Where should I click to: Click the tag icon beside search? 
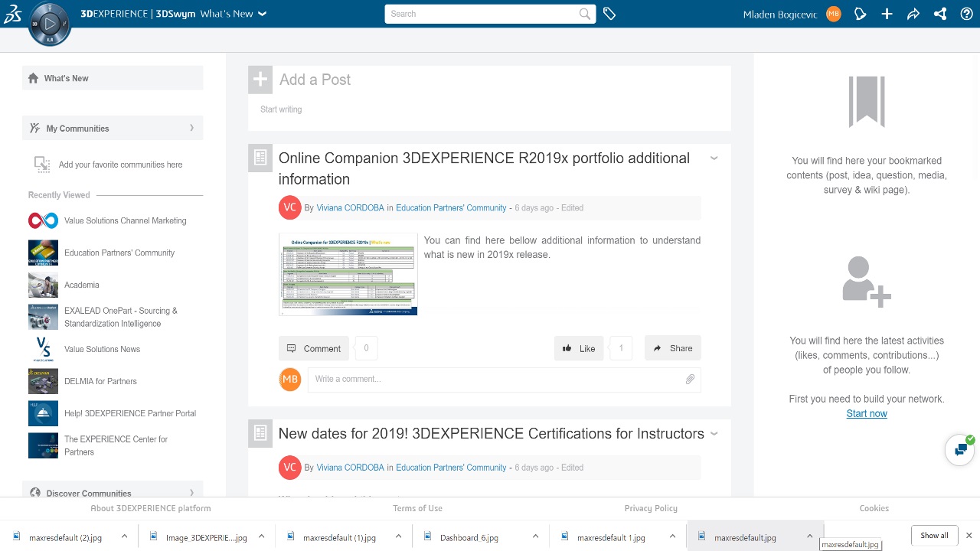(x=609, y=14)
